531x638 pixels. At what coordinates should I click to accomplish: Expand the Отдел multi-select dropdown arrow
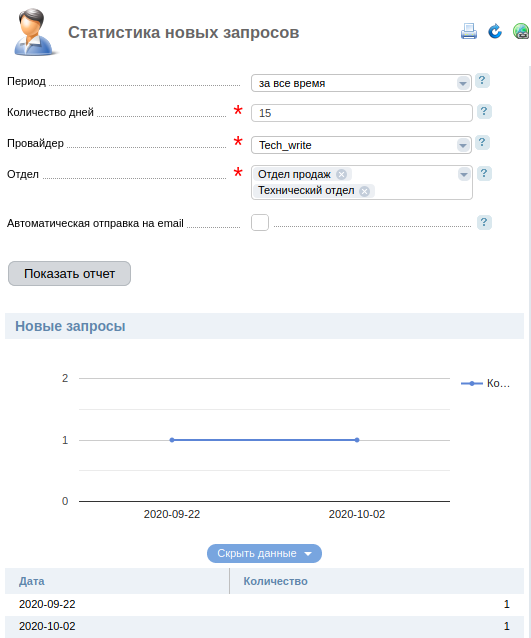463,175
